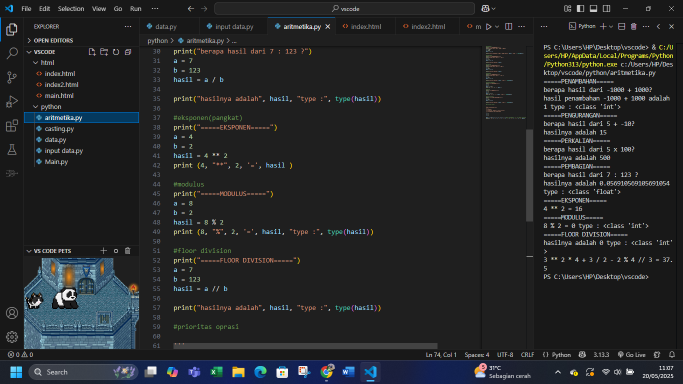Viewport: 683px width, 384px height.
Task: Click the editor vertical scrollbar thumb
Action: click(x=529, y=175)
